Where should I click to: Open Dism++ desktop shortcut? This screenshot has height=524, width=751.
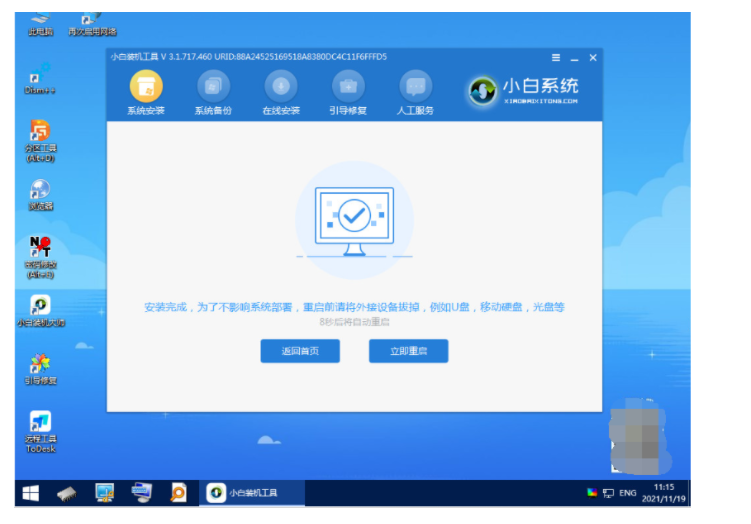coord(40,79)
